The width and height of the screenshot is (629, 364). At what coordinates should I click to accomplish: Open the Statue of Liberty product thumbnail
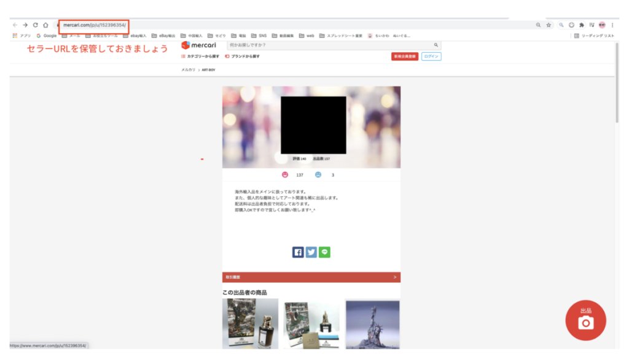[372, 324]
